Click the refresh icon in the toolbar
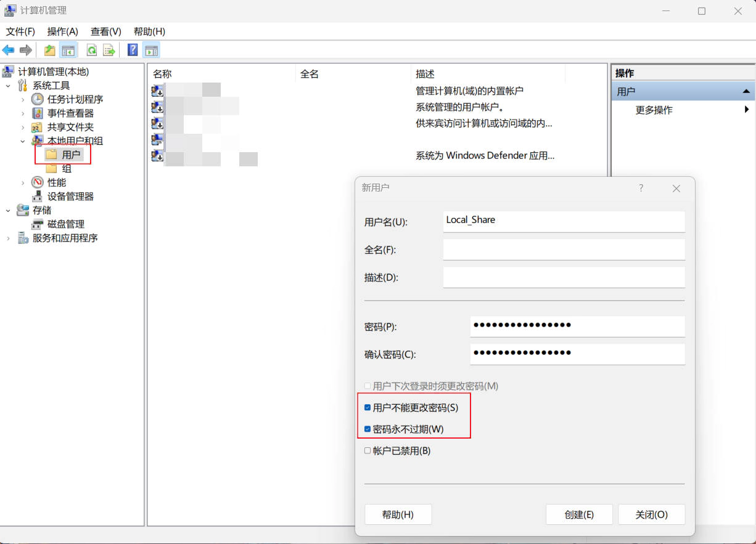The image size is (756, 544). tap(91, 50)
